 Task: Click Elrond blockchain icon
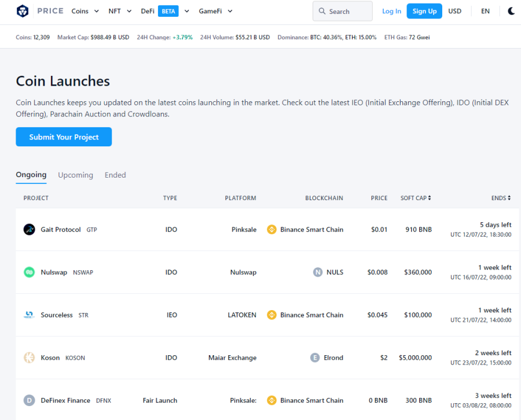(315, 358)
